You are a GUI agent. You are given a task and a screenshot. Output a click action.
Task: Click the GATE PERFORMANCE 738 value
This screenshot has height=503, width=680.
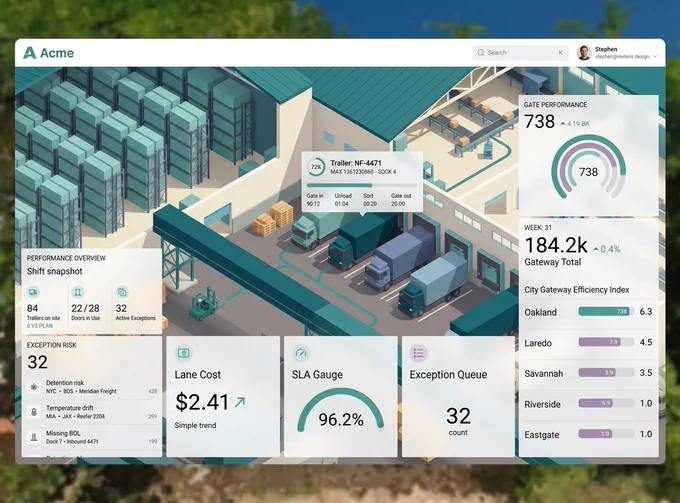point(539,121)
